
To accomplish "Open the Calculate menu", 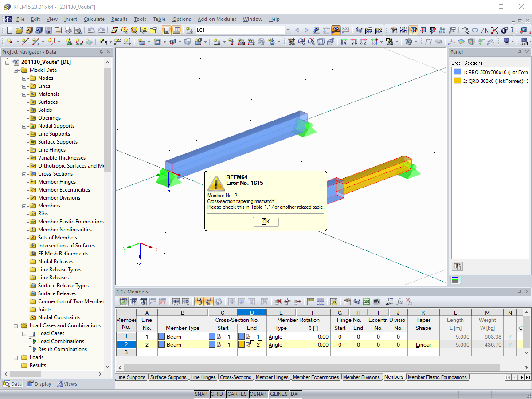I will click(94, 19).
